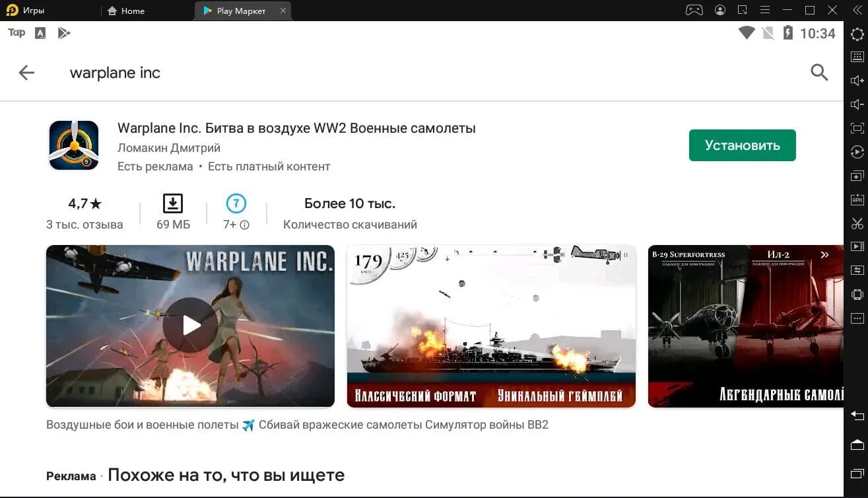Open keyboard mapping tool in sidebar
The width and height of the screenshot is (868, 498).
tap(857, 57)
